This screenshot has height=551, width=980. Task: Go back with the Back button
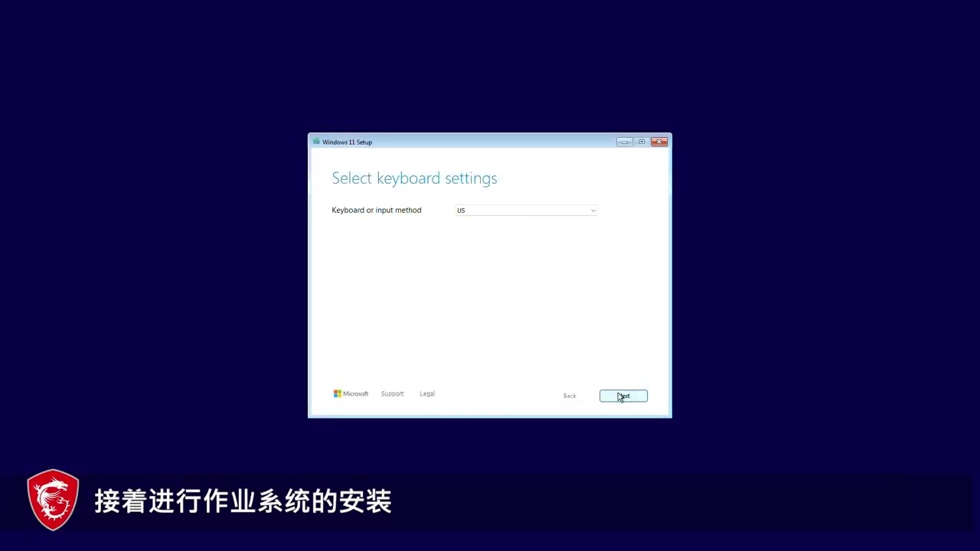[x=570, y=396]
